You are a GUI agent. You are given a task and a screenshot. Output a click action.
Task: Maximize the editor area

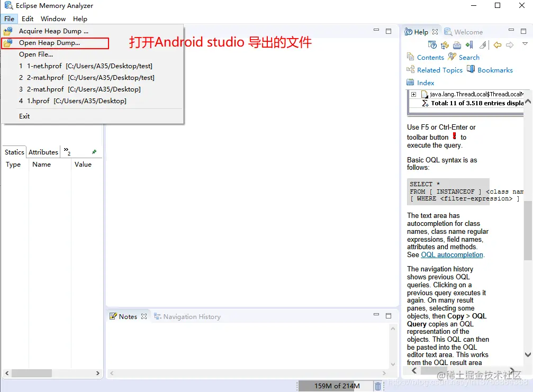(389, 31)
